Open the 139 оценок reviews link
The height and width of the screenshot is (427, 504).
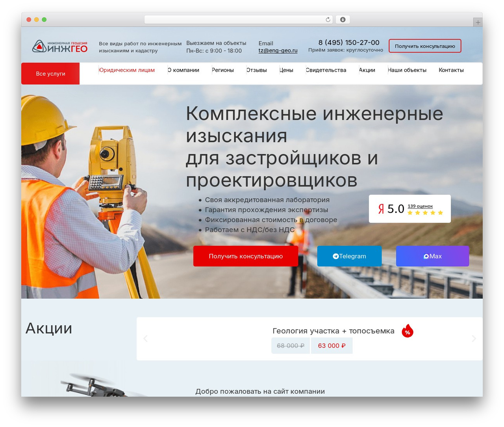pos(420,206)
